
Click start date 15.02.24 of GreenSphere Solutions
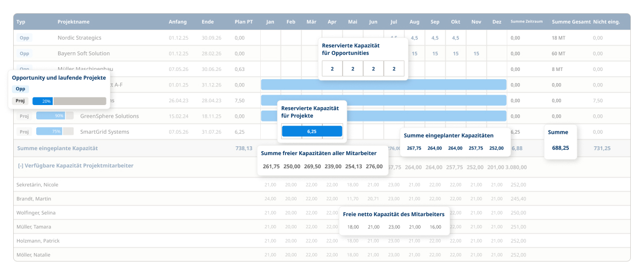(x=178, y=116)
